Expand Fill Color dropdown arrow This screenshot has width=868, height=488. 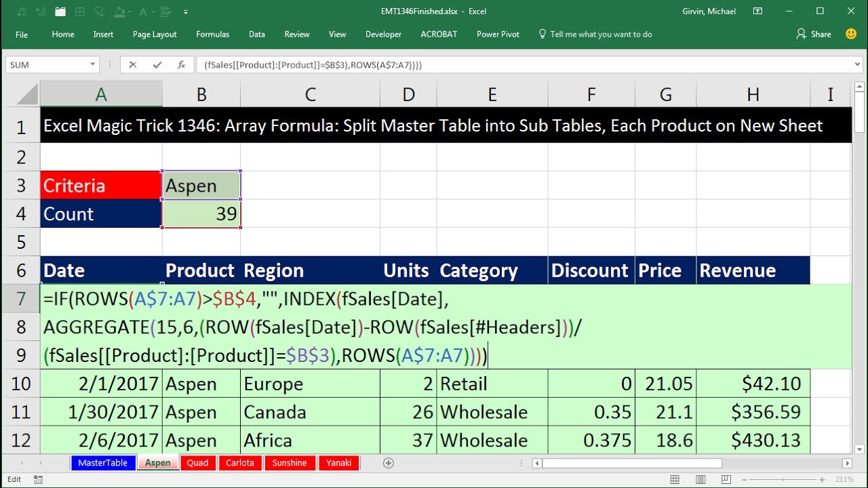click(x=130, y=12)
